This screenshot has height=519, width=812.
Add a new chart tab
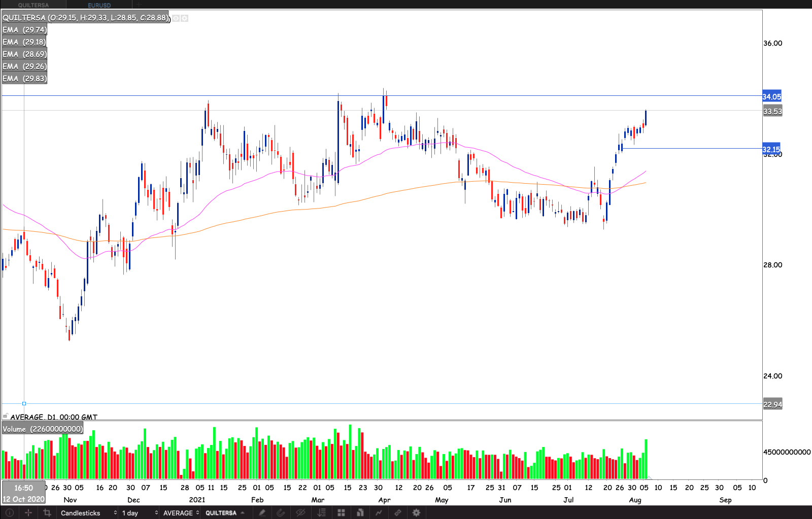pos(139,5)
